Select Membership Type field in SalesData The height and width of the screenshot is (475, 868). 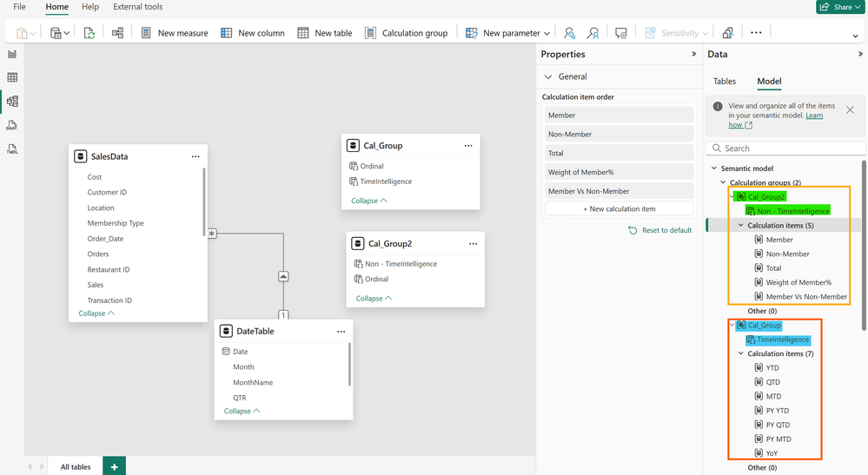click(x=116, y=223)
